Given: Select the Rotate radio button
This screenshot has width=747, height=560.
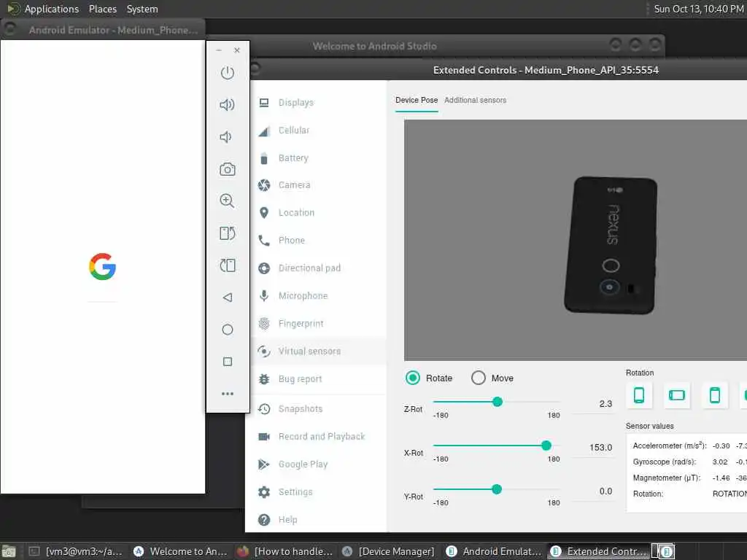Looking at the screenshot, I should click(x=413, y=378).
